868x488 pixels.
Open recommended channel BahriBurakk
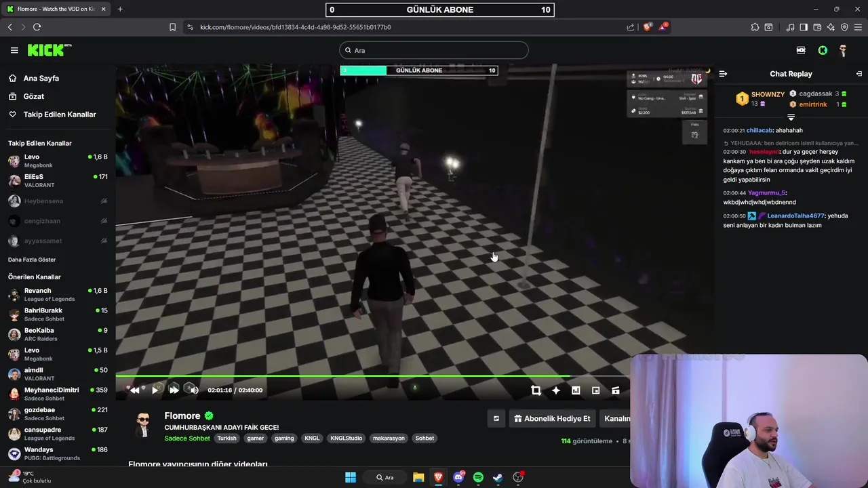click(58, 314)
